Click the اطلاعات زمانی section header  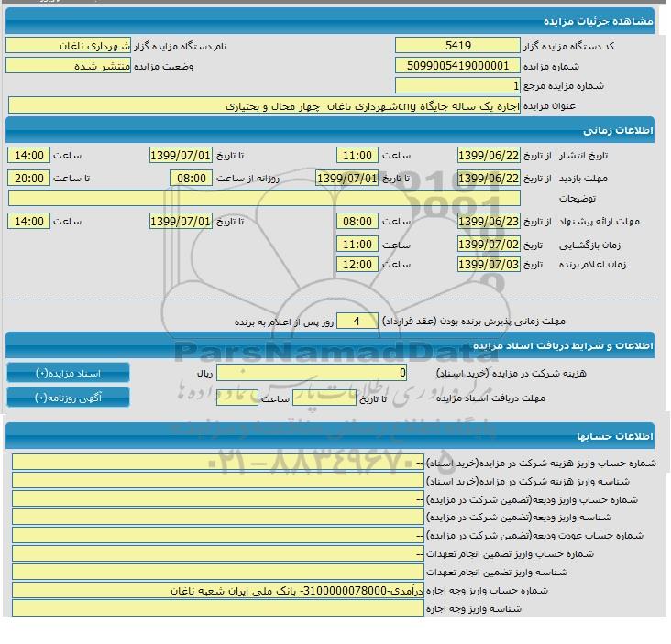(330, 130)
